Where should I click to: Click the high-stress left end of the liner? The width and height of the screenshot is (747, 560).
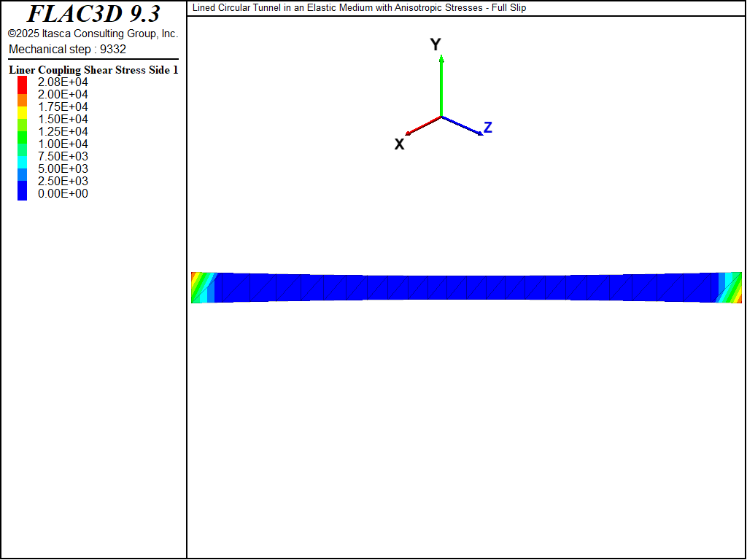pyautogui.click(x=198, y=287)
